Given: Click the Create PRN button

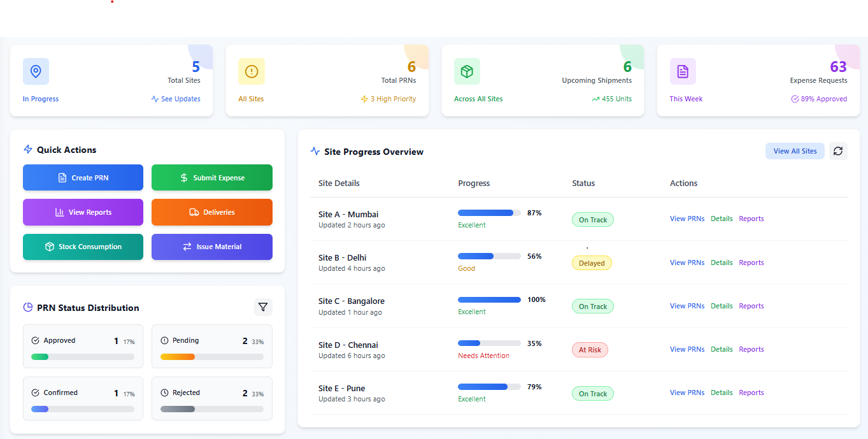Looking at the screenshot, I should tap(83, 177).
